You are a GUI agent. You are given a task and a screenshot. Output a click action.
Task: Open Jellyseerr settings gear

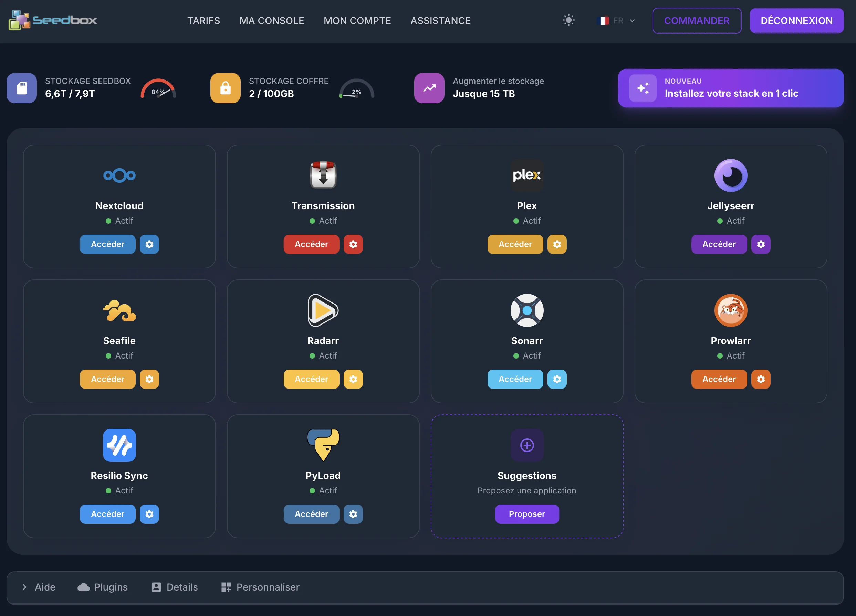(761, 244)
